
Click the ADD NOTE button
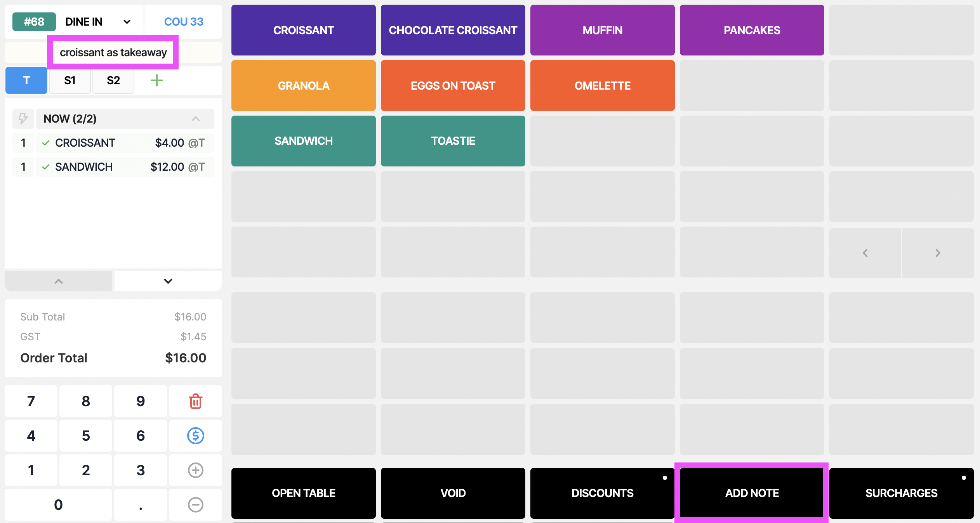pos(752,493)
